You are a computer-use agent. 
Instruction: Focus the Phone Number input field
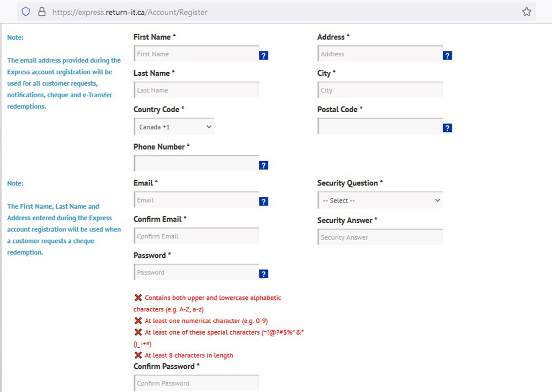coord(197,163)
